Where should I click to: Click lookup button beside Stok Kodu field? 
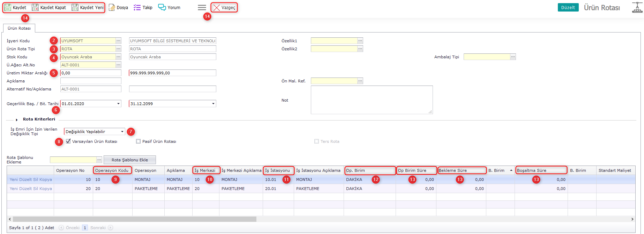click(119, 57)
